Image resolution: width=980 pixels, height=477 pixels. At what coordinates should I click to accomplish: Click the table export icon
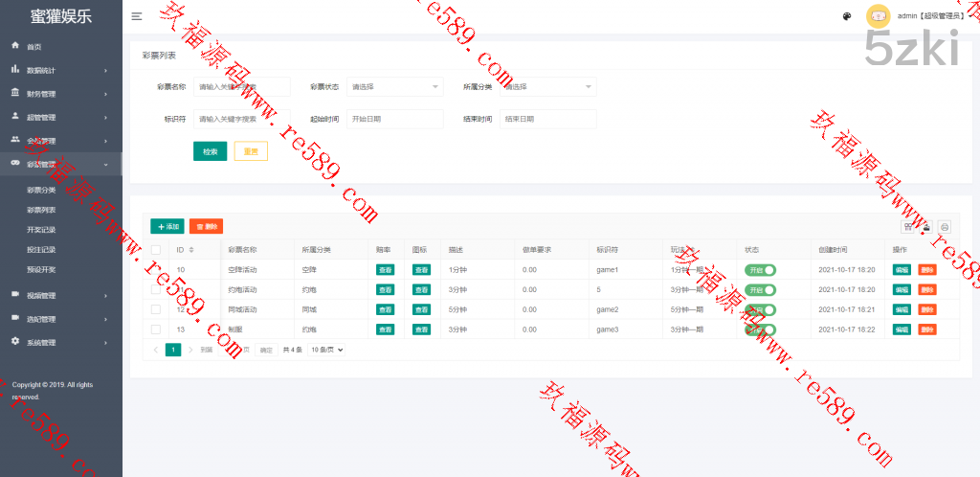tap(926, 227)
